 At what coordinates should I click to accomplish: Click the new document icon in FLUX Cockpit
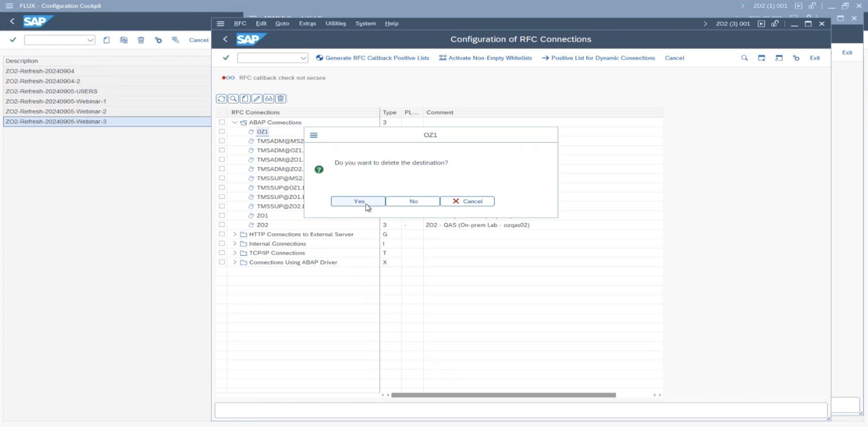(x=107, y=40)
